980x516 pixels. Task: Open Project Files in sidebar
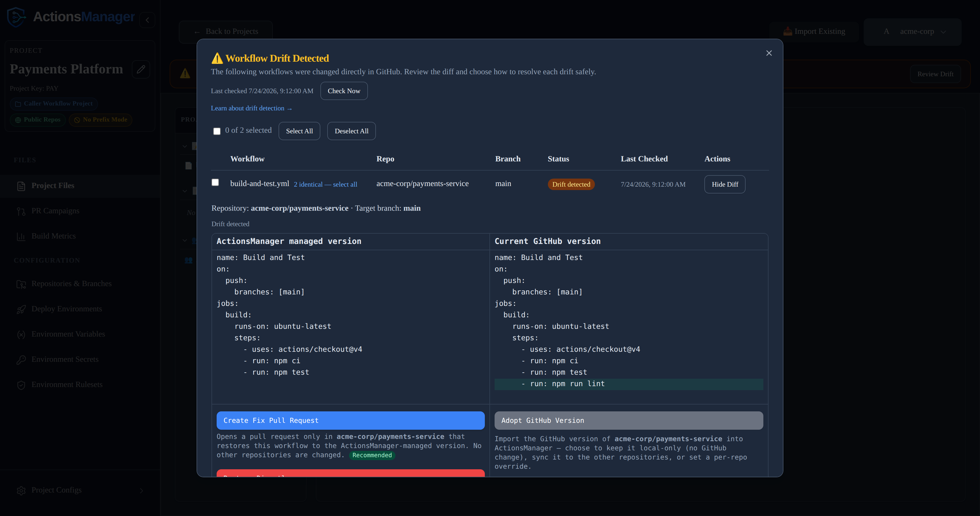[x=80, y=186]
